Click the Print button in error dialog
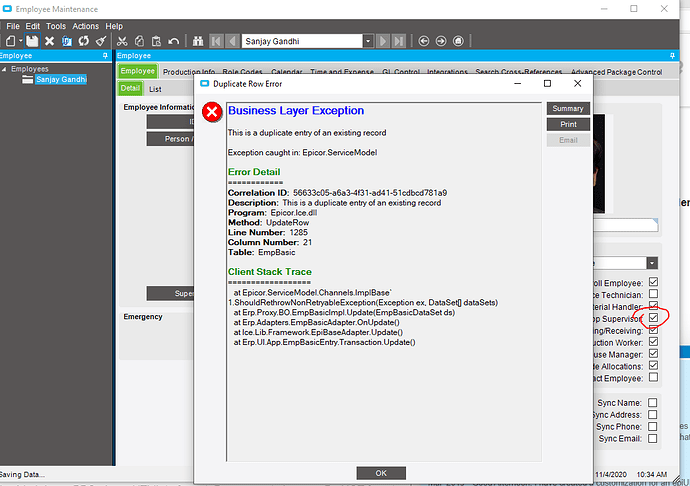Image resolution: width=690 pixels, height=486 pixels. [x=568, y=124]
